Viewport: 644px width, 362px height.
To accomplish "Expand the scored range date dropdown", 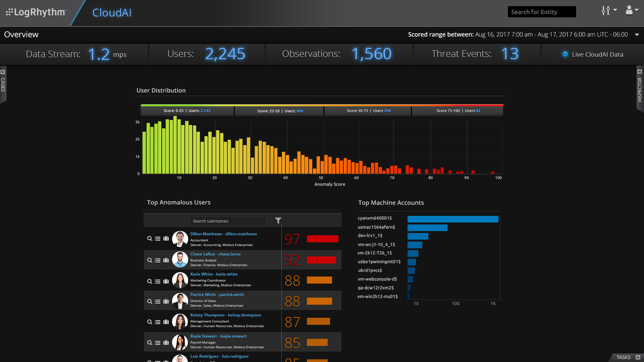I will pyautogui.click(x=637, y=35).
